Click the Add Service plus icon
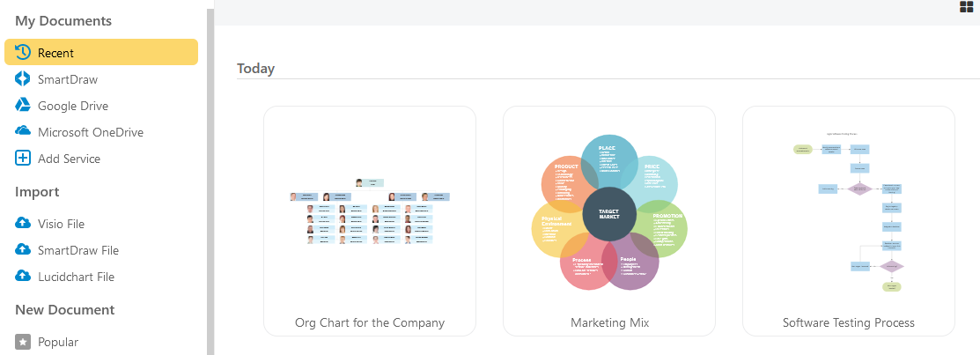 tap(23, 159)
